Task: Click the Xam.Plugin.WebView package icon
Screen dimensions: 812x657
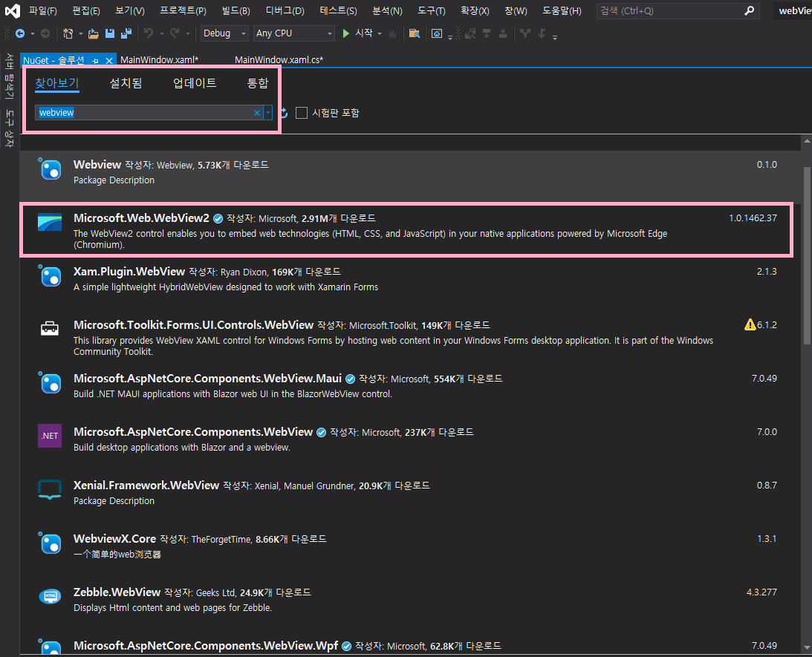Action: [x=50, y=275]
